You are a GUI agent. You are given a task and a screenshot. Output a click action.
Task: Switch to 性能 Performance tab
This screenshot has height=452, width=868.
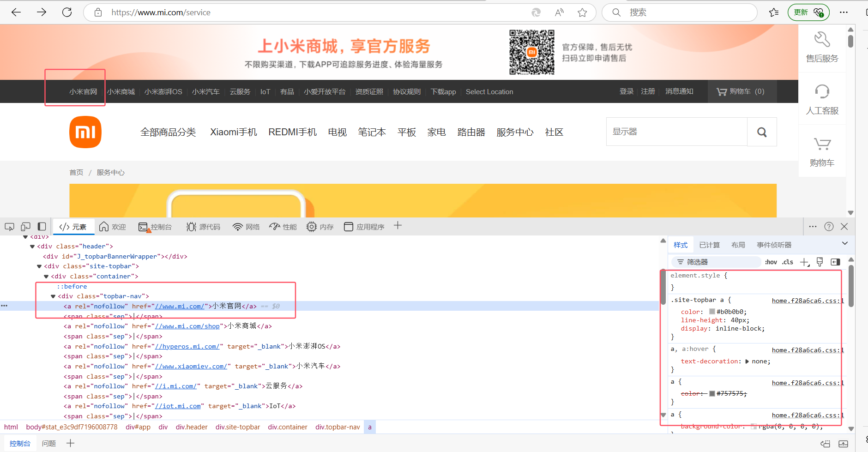(283, 227)
